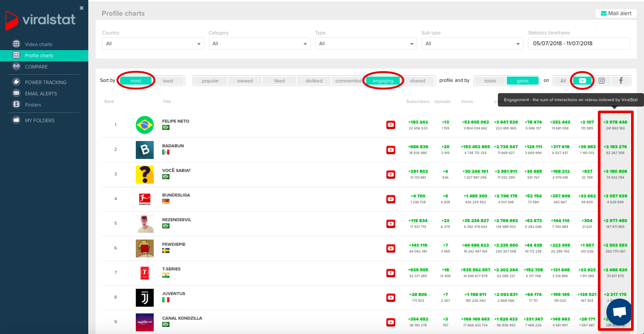The height and width of the screenshot is (334, 644).
Task: Click YouTube icon in PewDiePie row
Action: coord(391,248)
